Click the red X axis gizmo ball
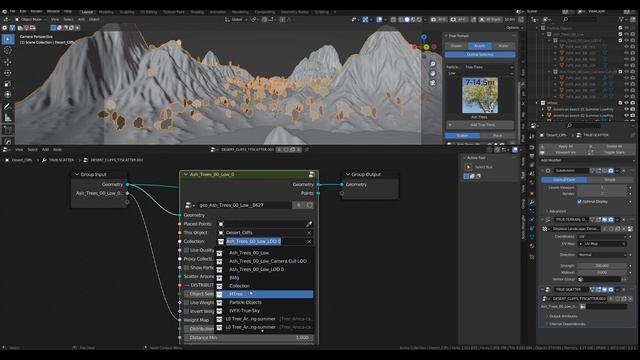Viewport: 640px width, 360px height. click(415, 48)
